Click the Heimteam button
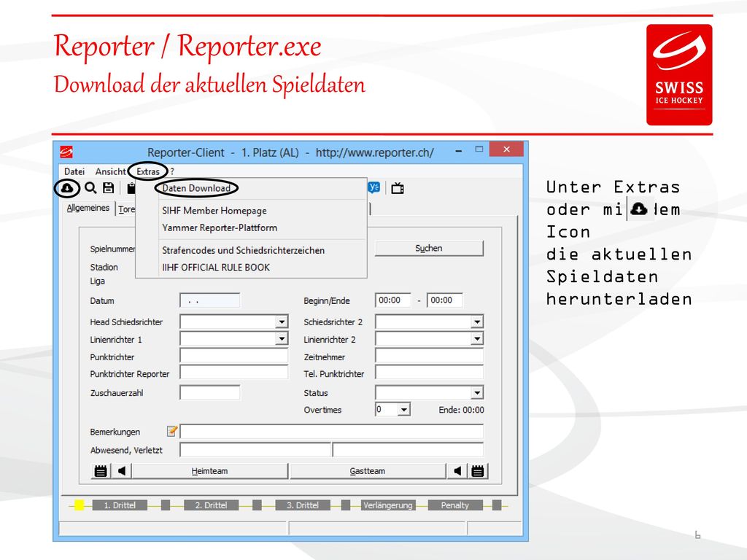Image resolution: width=747 pixels, height=560 pixels. [x=209, y=471]
